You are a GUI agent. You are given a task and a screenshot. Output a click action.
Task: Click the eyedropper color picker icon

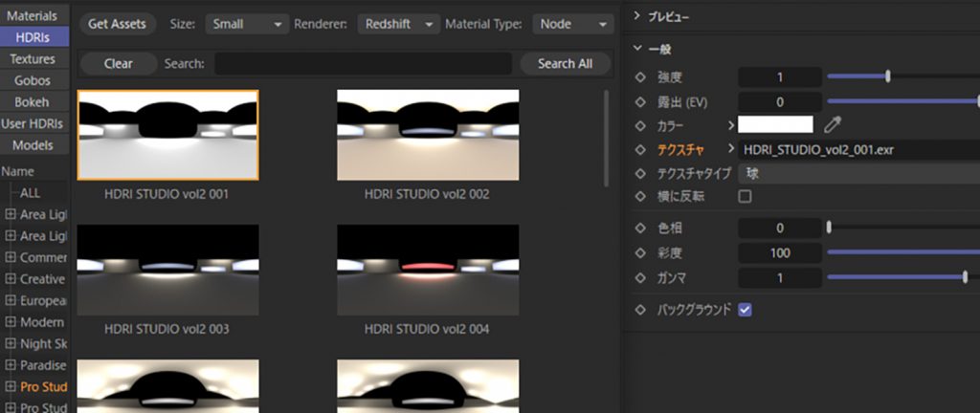(833, 124)
